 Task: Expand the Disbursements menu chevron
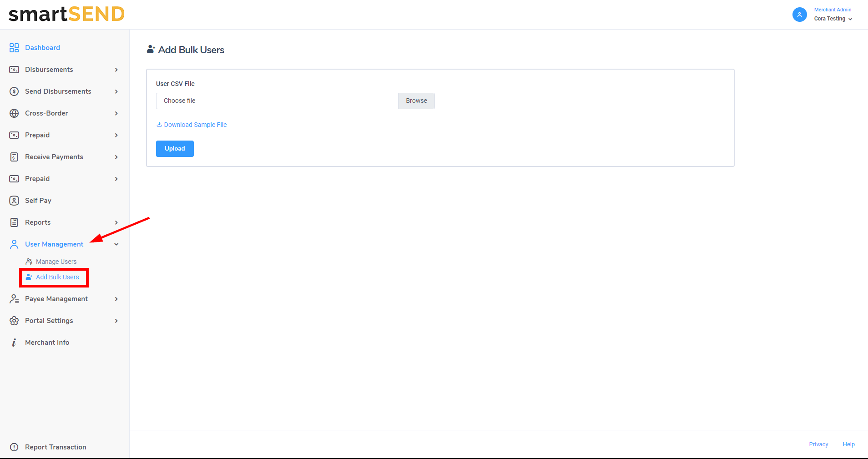click(x=116, y=70)
